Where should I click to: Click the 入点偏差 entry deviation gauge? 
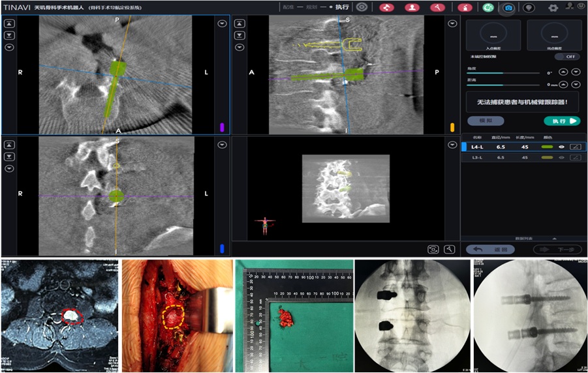point(493,35)
